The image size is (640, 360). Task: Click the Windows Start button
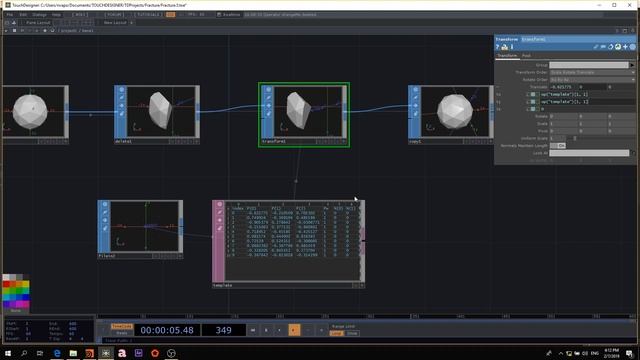pyautogui.click(x=7, y=353)
